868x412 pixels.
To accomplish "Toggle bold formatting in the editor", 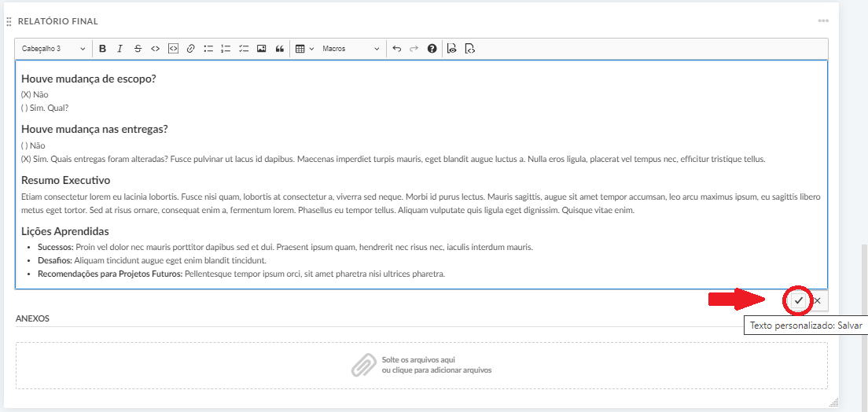I will [x=102, y=49].
